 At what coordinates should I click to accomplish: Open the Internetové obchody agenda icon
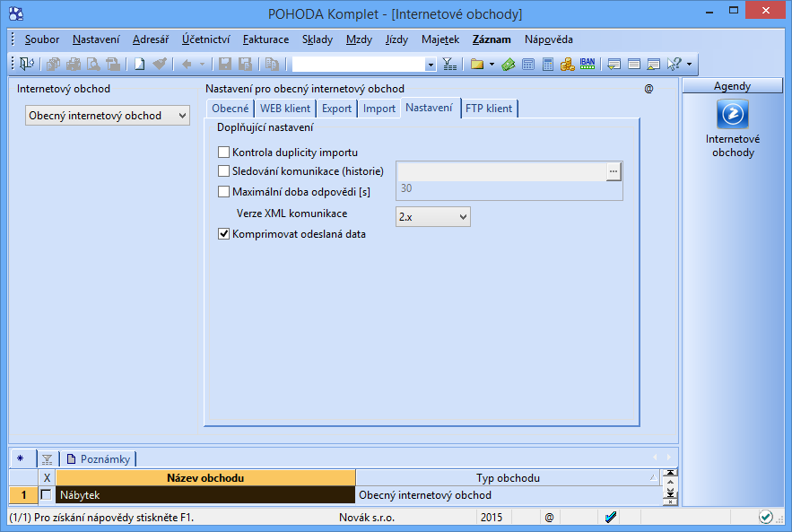(x=733, y=114)
